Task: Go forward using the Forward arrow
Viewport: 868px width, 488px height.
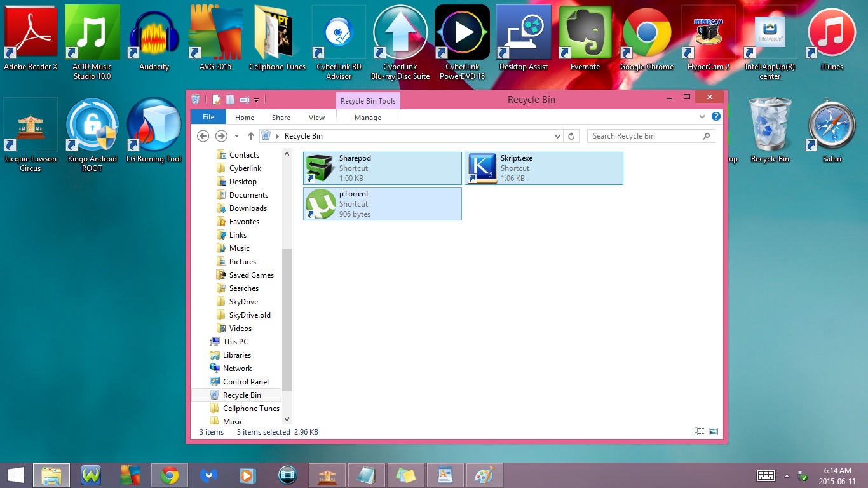Action: 220,136
